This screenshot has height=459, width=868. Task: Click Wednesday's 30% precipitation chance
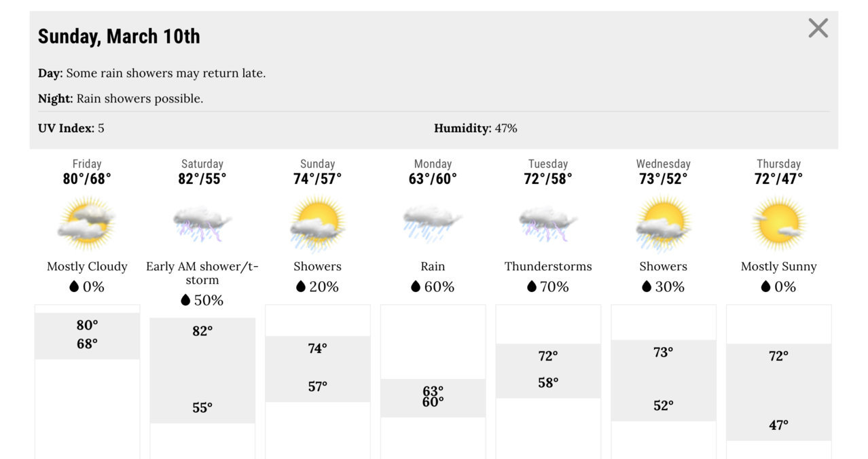click(x=663, y=287)
